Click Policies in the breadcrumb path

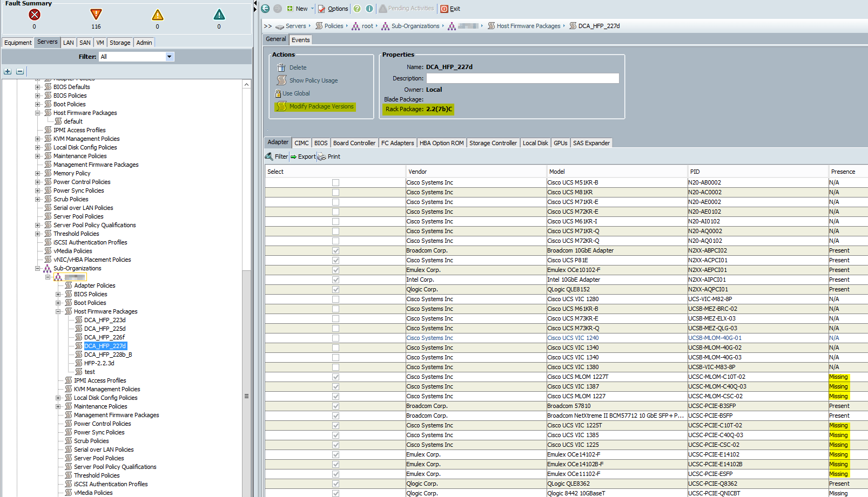(334, 26)
